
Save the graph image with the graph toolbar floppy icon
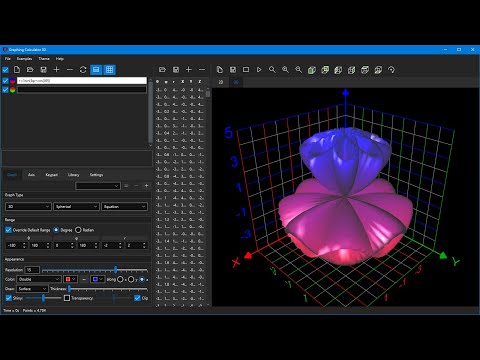(x=233, y=70)
